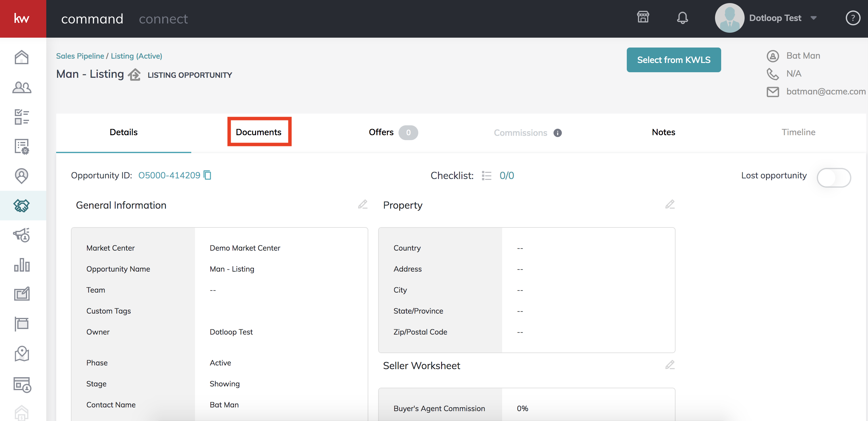This screenshot has width=868, height=421.
Task: Navigate to Sales Pipeline breadcrumb link
Action: pyautogui.click(x=80, y=56)
